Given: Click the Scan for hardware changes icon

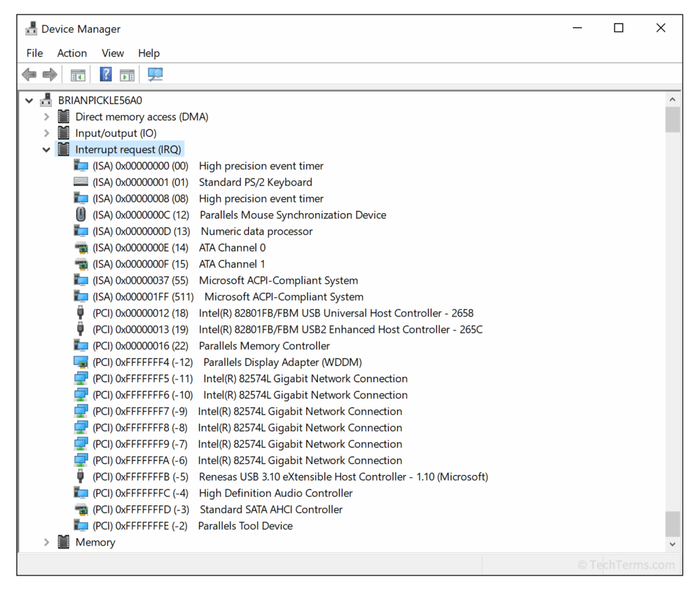Looking at the screenshot, I should point(154,74).
